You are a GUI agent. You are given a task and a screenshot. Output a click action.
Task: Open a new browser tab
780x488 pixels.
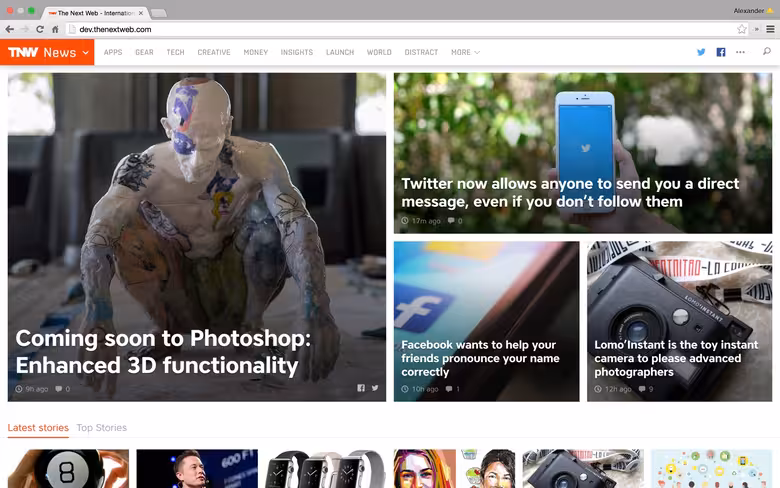pyautogui.click(x=159, y=13)
